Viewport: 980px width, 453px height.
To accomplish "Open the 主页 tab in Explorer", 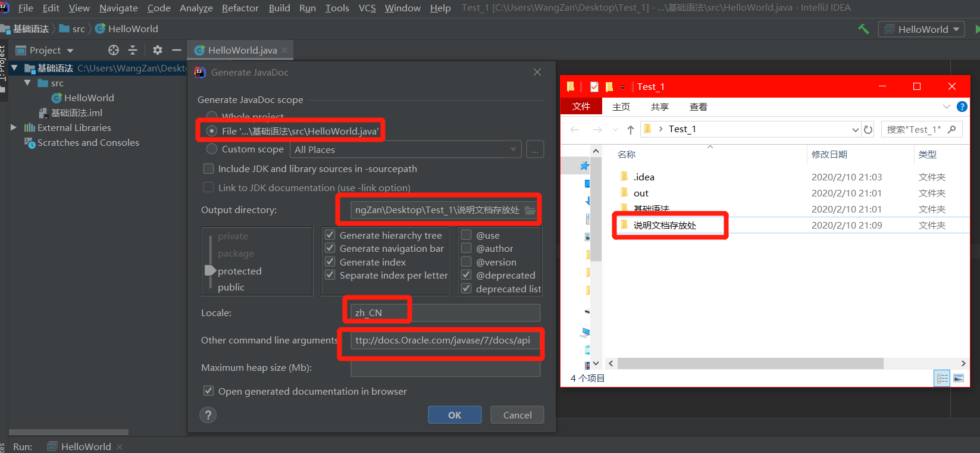I will click(x=621, y=107).
